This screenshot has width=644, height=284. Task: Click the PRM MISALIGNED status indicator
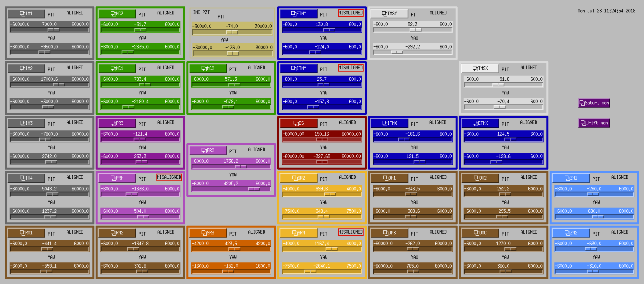point(169,177)
